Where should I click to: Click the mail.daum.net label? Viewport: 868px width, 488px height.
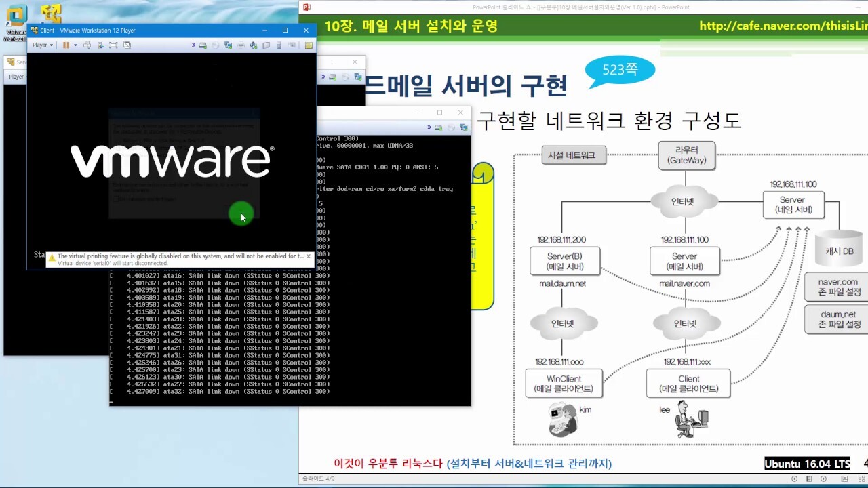pos(562,283)
